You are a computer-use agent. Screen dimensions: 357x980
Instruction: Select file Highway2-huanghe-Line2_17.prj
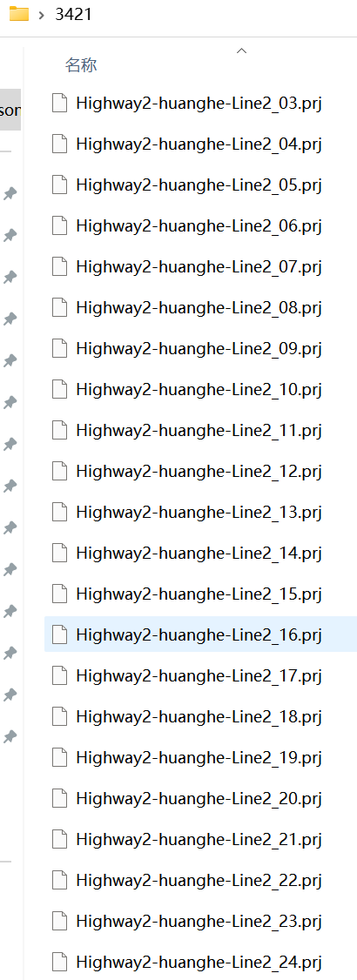pos(200,675)
